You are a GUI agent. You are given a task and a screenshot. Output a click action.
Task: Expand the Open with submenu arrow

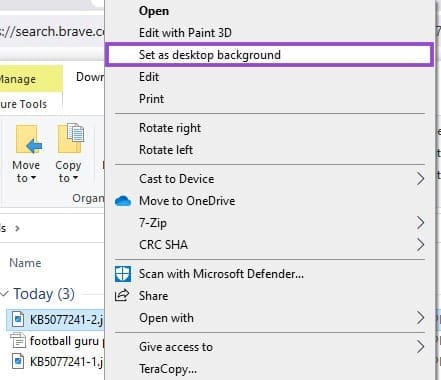420,318
